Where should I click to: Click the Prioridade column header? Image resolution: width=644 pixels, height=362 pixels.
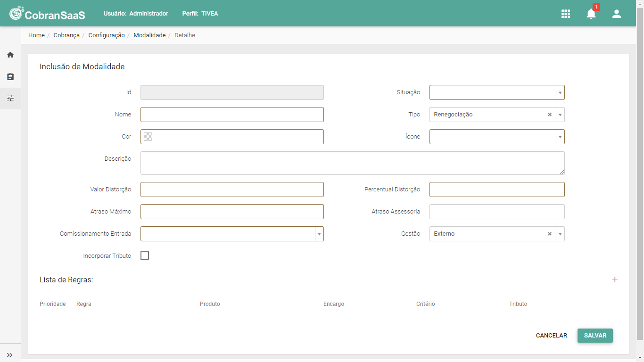pos(53,304)
